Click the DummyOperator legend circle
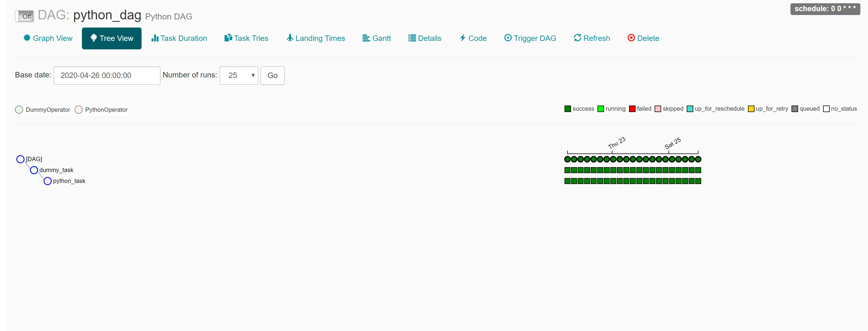 tap(19, 110)
